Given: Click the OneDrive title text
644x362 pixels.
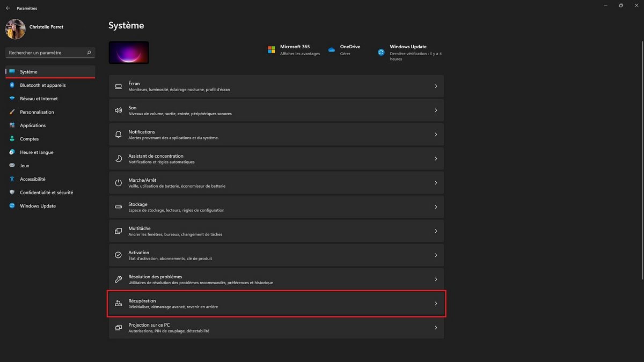Looking at the screenshot, I should click(x=350, y=47).
